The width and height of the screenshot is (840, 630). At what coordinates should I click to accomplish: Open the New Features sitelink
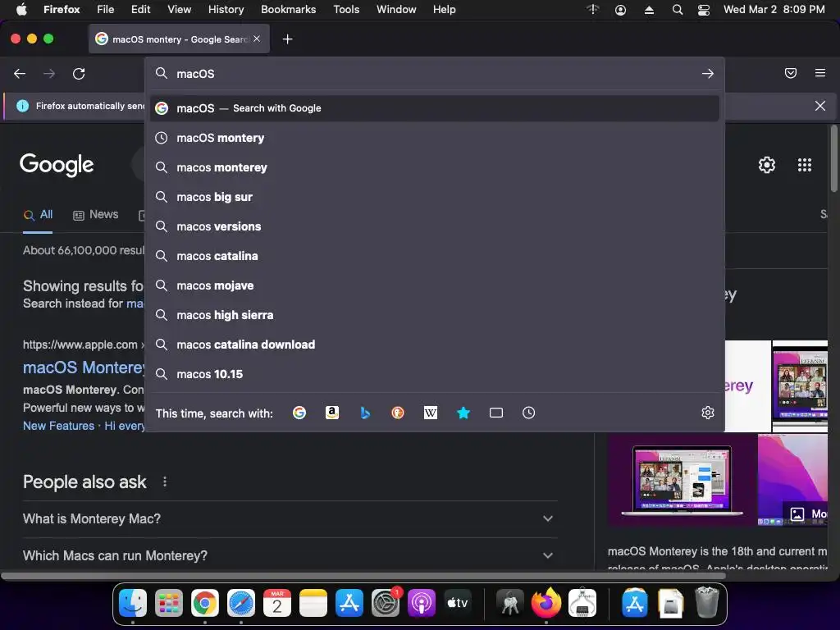(x=58, y=426)
